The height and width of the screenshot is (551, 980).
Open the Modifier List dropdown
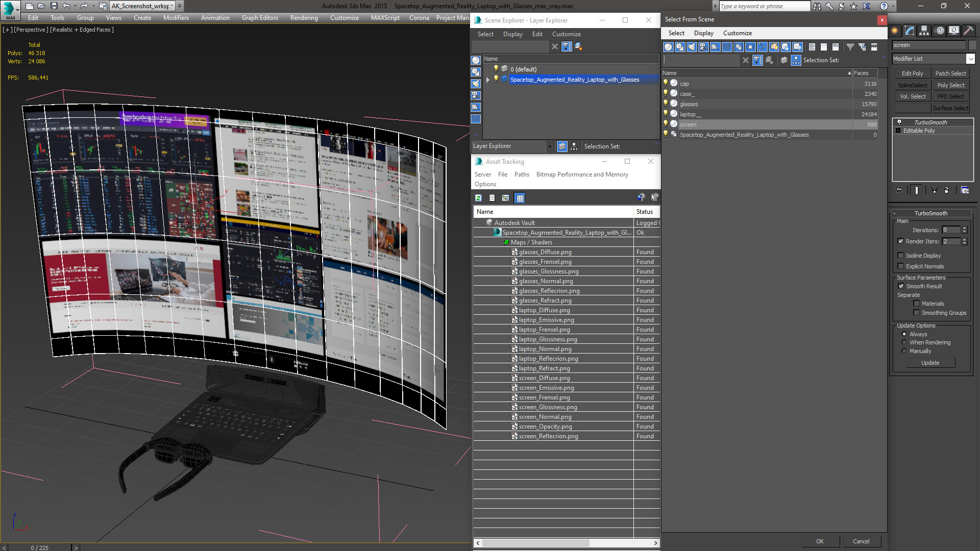[x=970, y=59]
